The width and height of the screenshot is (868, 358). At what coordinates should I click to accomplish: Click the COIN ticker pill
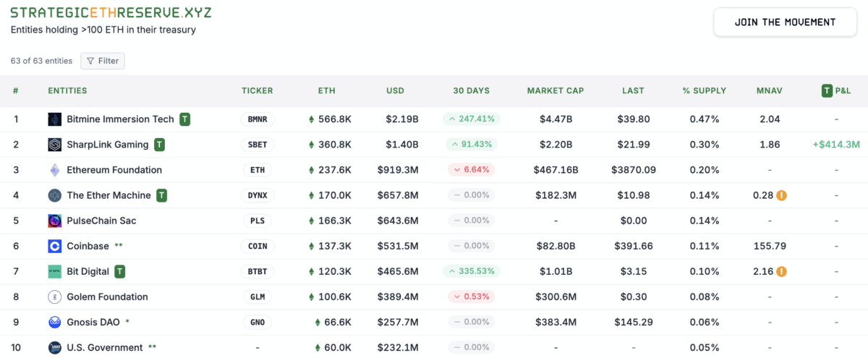(x=258, y=246)
